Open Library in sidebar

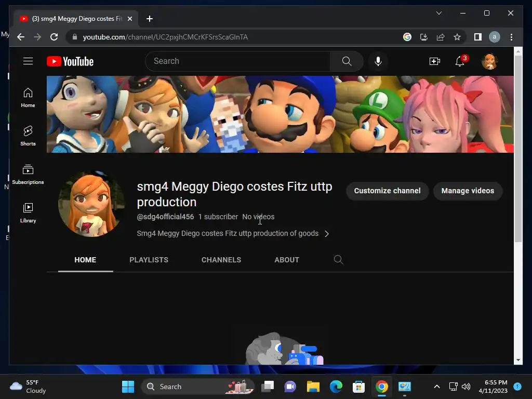tap(28, 212)
